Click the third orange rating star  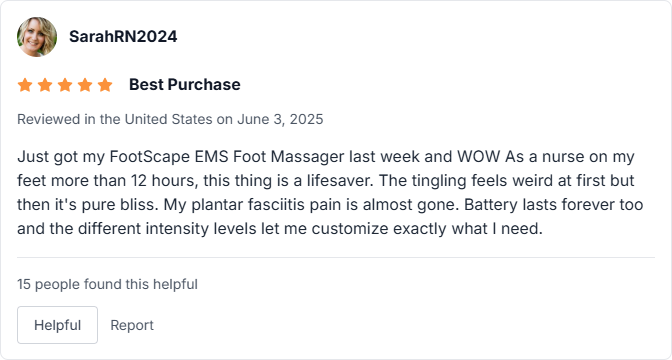pyautogui.click(x=65, y=85)
